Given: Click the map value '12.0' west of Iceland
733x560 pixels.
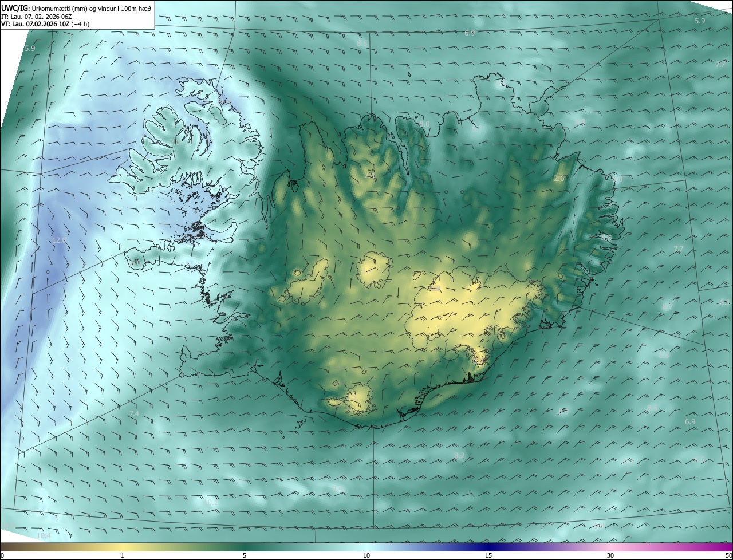Looking at the screenshot, I should point(60,240).
